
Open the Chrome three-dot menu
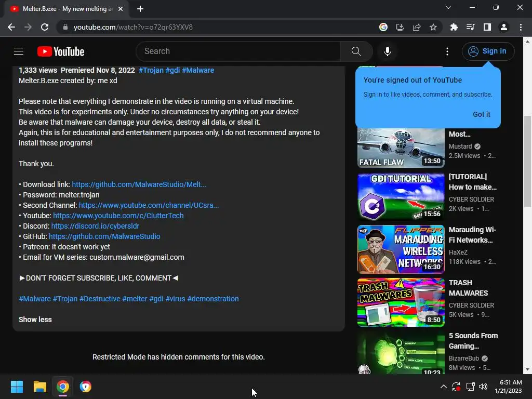521,27
